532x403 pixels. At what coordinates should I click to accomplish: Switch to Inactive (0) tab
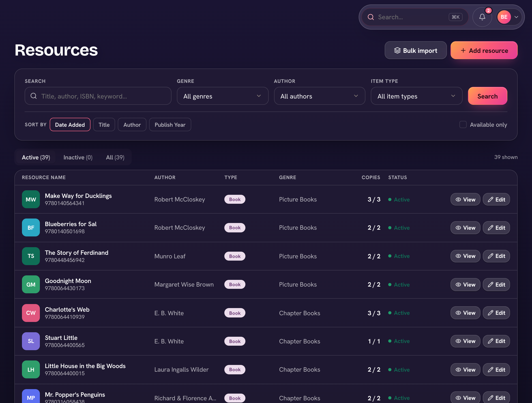[x=78, y=157]
